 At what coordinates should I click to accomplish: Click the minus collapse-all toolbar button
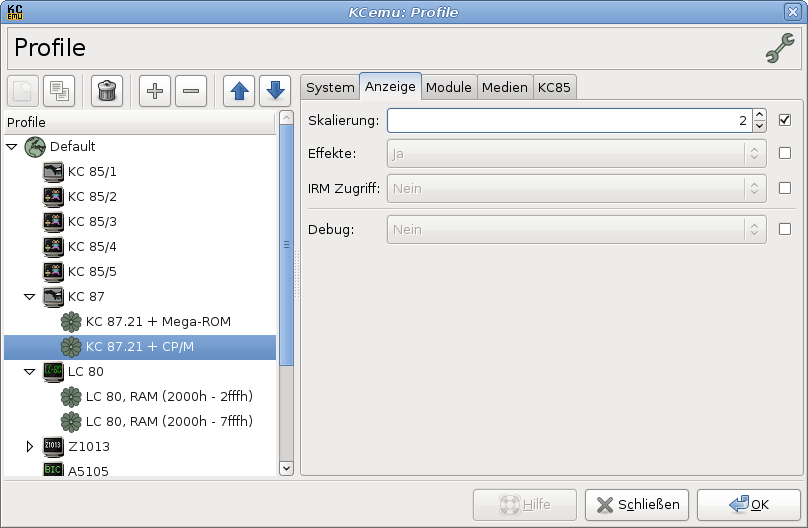[191, 91]
